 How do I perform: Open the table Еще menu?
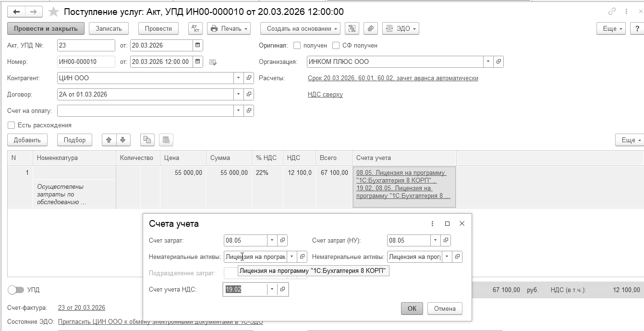click(x=630, y=140)
